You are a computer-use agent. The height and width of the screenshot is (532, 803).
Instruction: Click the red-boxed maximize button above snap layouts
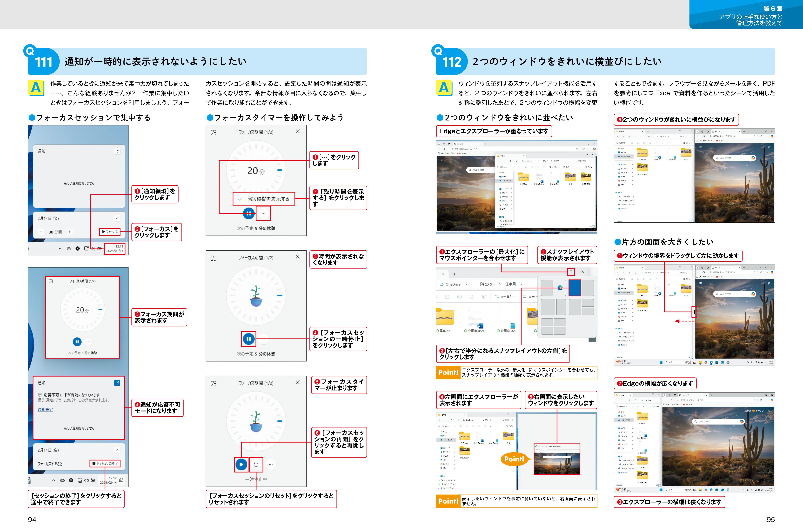[x=571, y=272]
